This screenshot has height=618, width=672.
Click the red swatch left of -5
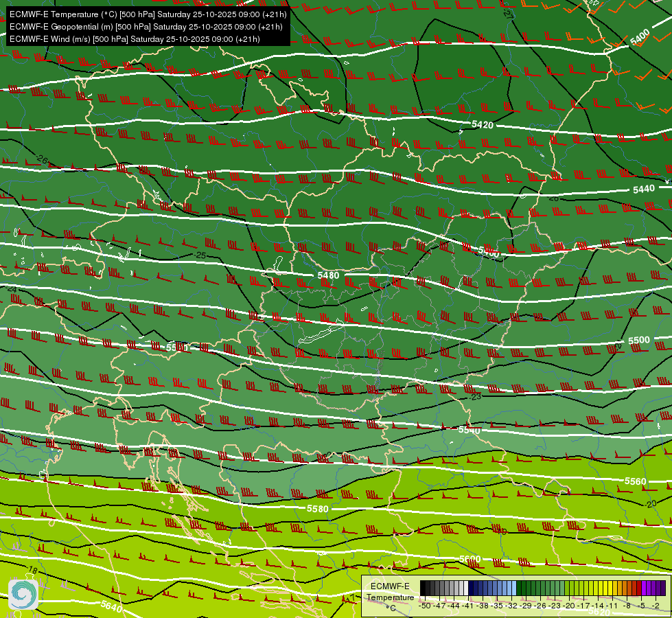click(x=639, y=588)
